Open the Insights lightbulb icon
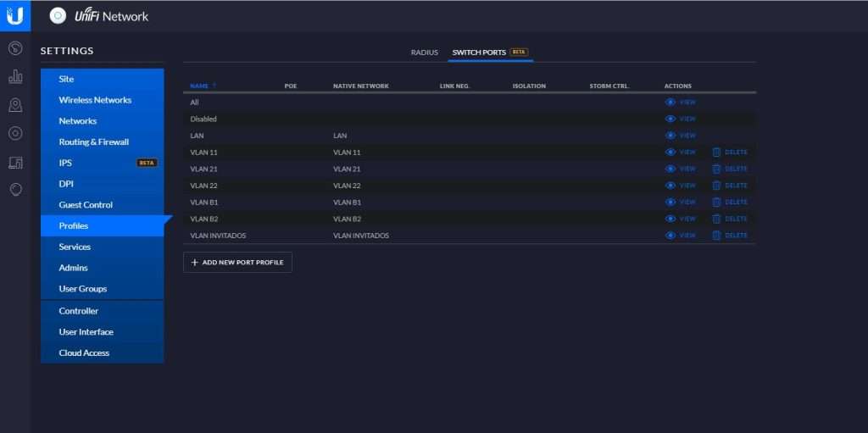868x433 pixels. click(x=15, y=190)
